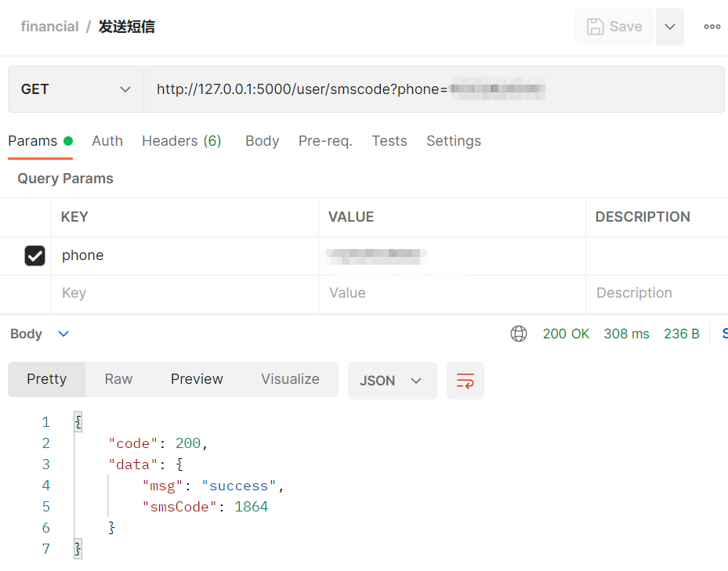Switch to the Auth tab
This screenshot has height=571, width=728.
tap(107, 141)
